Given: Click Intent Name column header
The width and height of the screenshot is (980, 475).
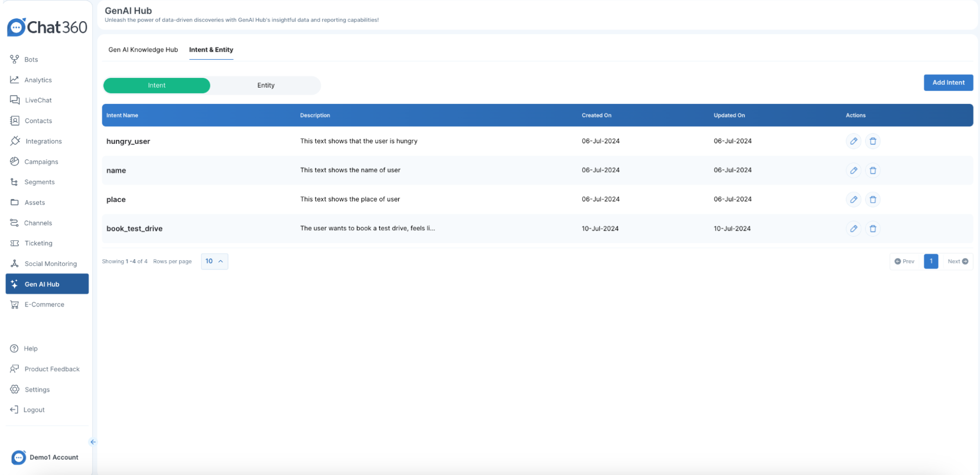Looking at the screenshot, I should (x=122, y=115).
